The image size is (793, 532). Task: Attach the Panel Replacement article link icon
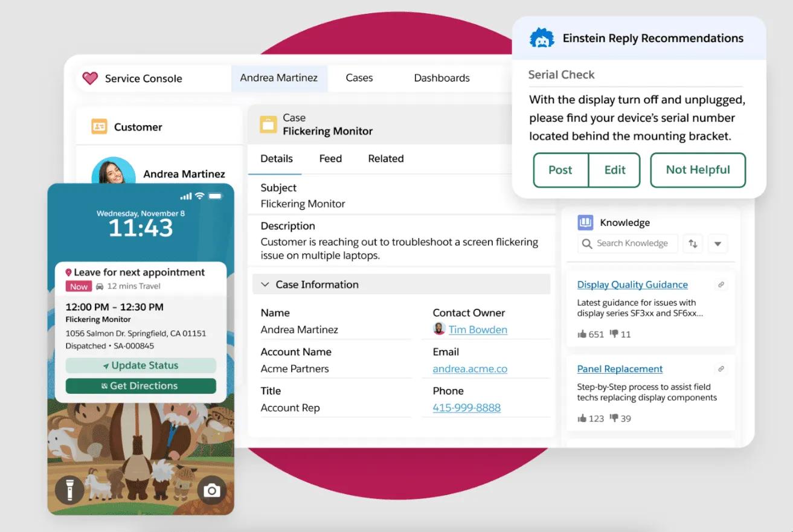721,369
